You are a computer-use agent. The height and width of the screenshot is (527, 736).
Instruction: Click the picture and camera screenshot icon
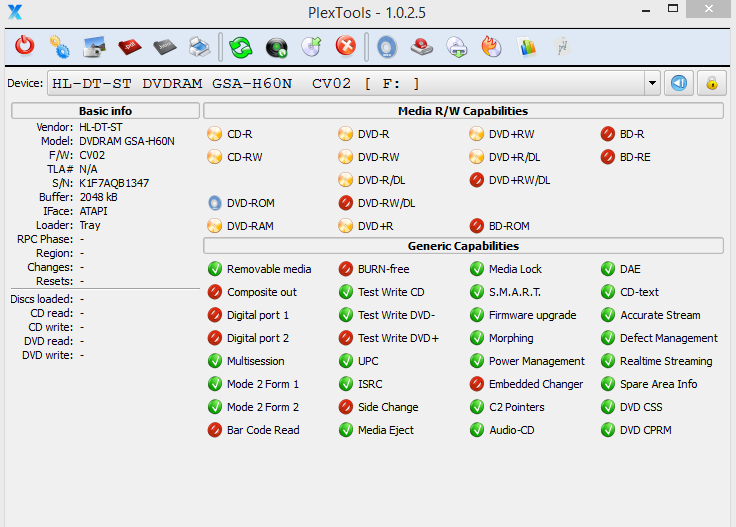click(x=94, y=46)
